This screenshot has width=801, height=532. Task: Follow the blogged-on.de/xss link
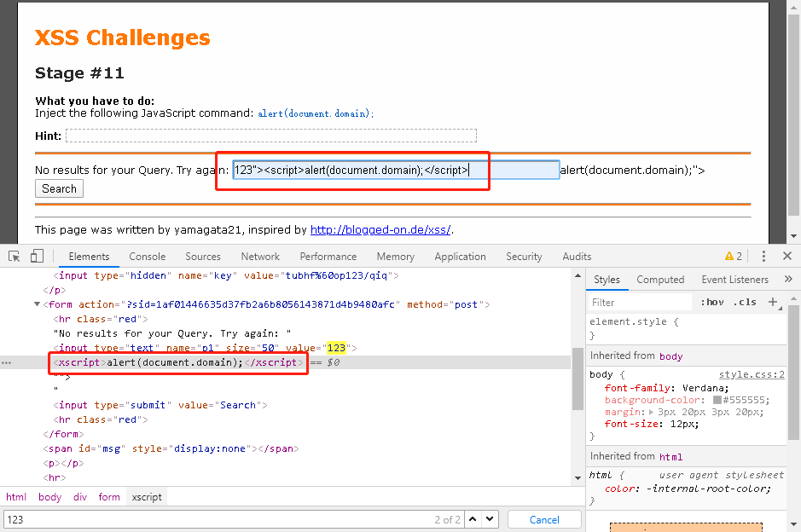(x=380, y=229)
